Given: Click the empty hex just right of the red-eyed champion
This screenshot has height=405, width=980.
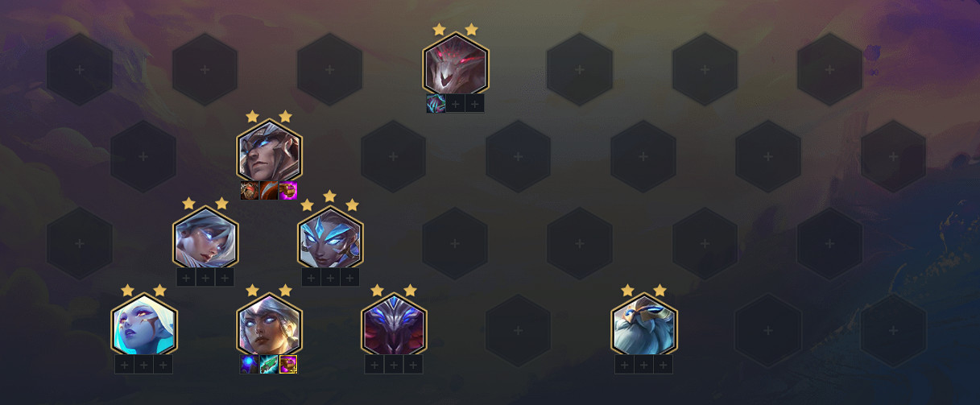Looking at the screenshot, I should [580, 69].
